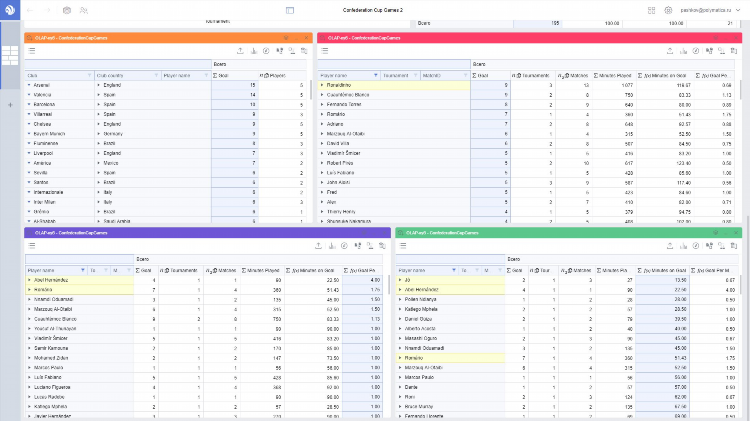Open the grid modules icon in top bar

click(x=651, y=10)
